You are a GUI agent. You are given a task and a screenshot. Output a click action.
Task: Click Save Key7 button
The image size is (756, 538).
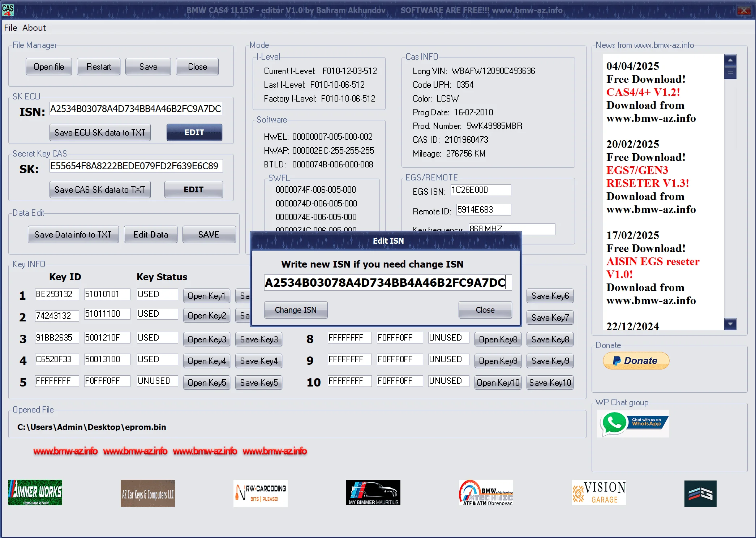tap(550, 317)
